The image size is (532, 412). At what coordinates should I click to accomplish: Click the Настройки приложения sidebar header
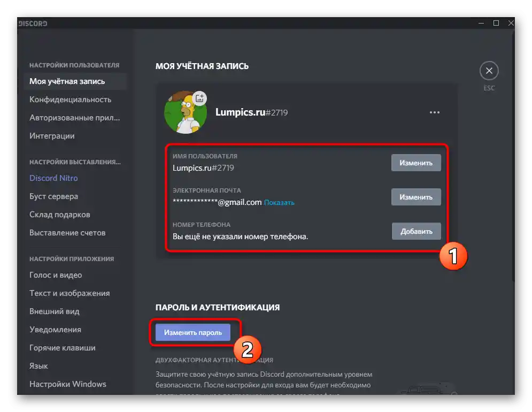coord(72,259)
